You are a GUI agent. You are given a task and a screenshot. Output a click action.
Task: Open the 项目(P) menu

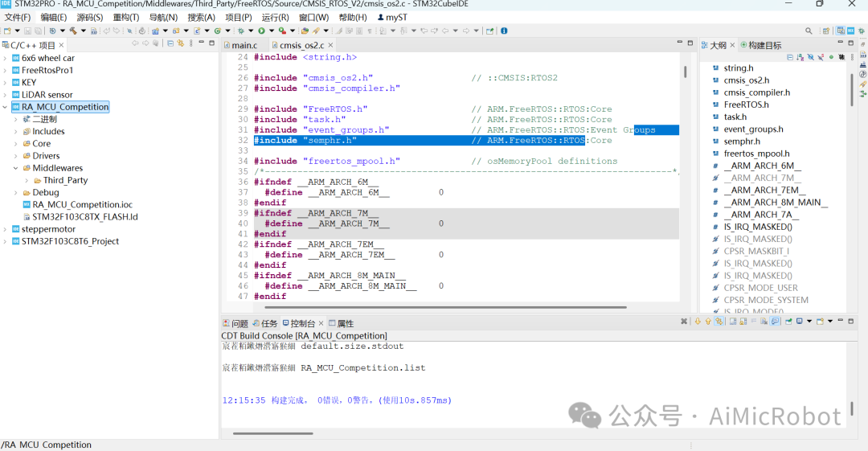pos(239,17)
